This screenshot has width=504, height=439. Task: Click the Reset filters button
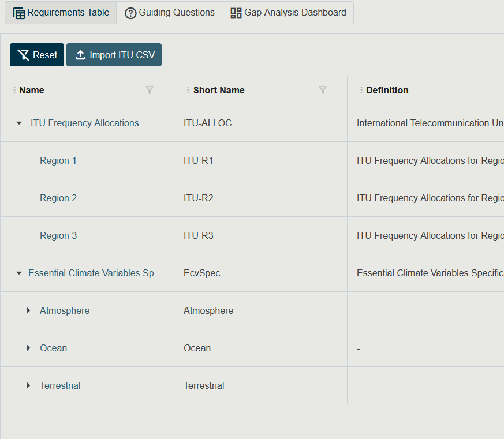point(37,55)
